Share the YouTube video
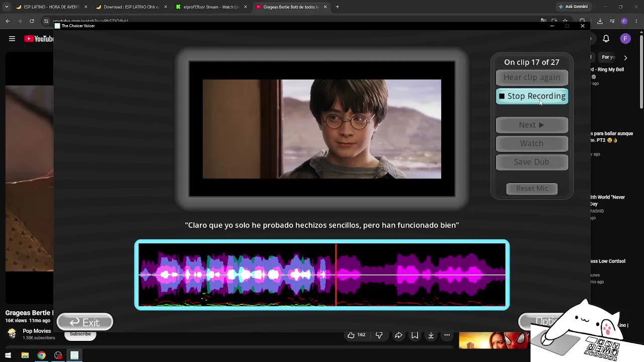Screen dimensions: 644x362 tap(398, 335)
